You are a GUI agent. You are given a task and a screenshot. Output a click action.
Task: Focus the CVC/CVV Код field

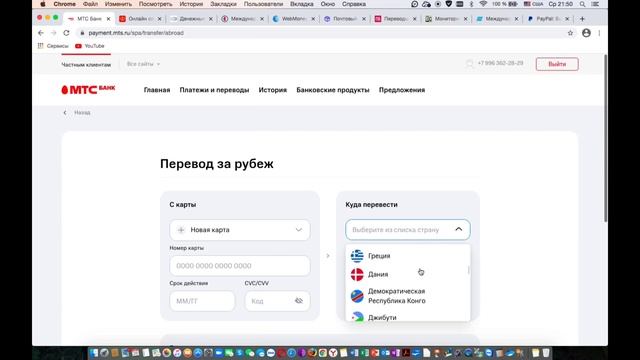coord(278,301)
